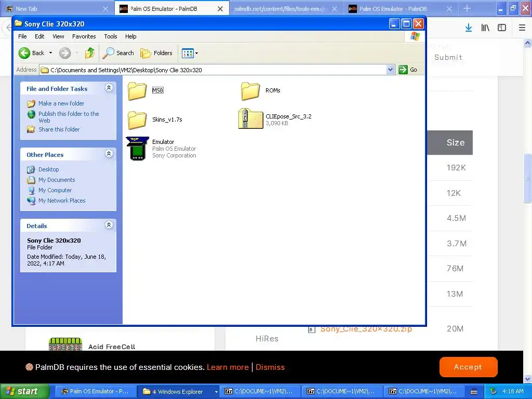The width and height of the screenshot is (532, 399).
Task: Collapse the File and Folder Tasks panel
Action: click(x=109, y=88)
